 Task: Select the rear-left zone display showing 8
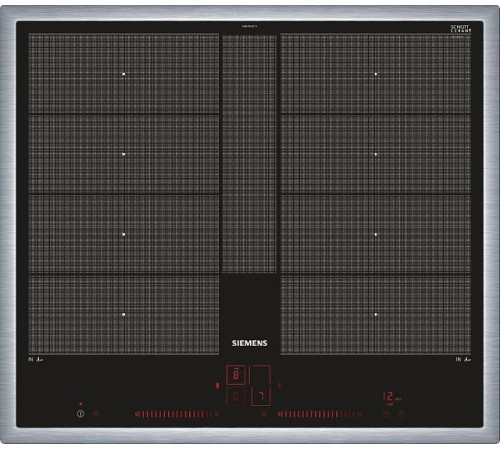[236, 375]
